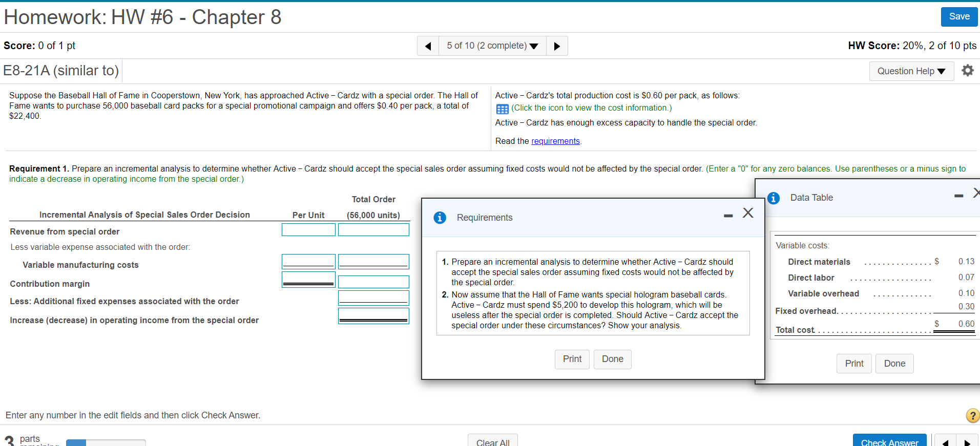This screenshot has width=980, height=446.
Task: Click the yellow help question mark icon
Action: tap(972, 415)
